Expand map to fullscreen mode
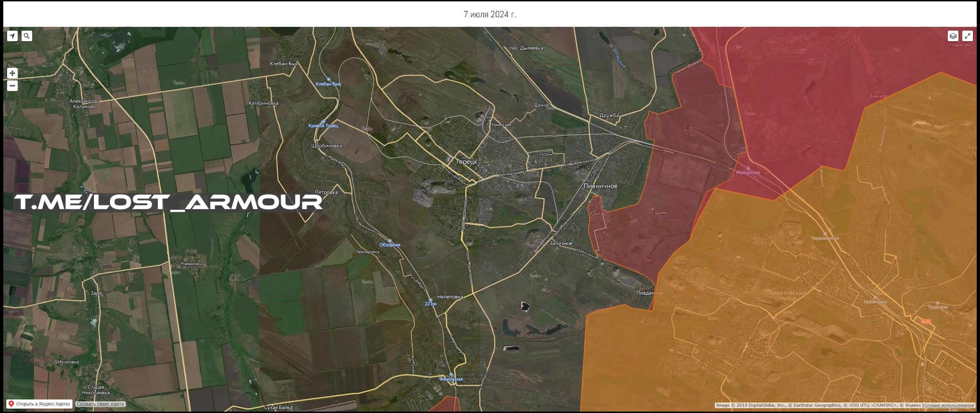Viewport: 980px width, 413px height. (967, 36)
